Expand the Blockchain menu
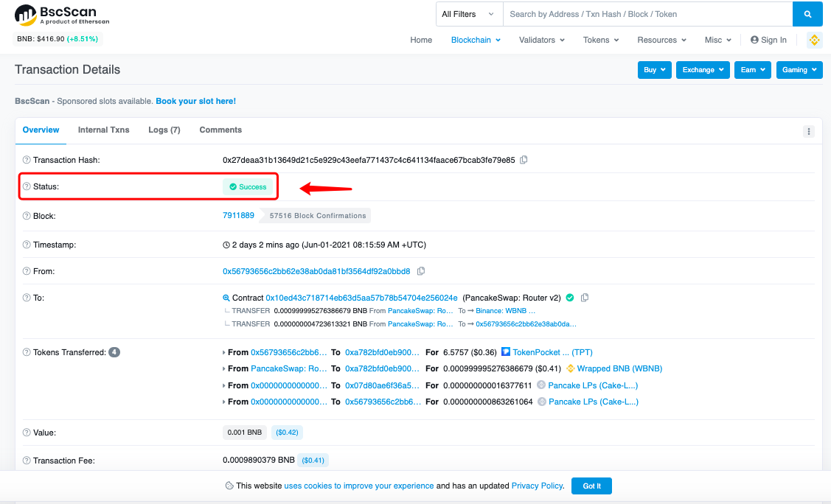 pyautogui.click(x=476, y=40)
